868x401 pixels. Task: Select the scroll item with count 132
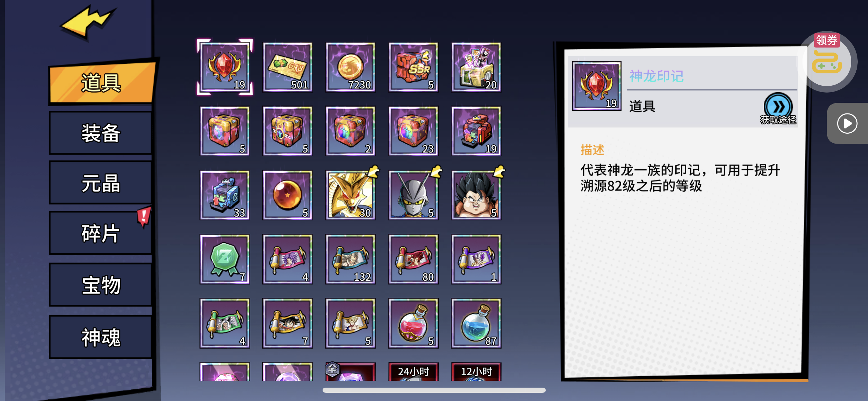[x=350, y=259]
